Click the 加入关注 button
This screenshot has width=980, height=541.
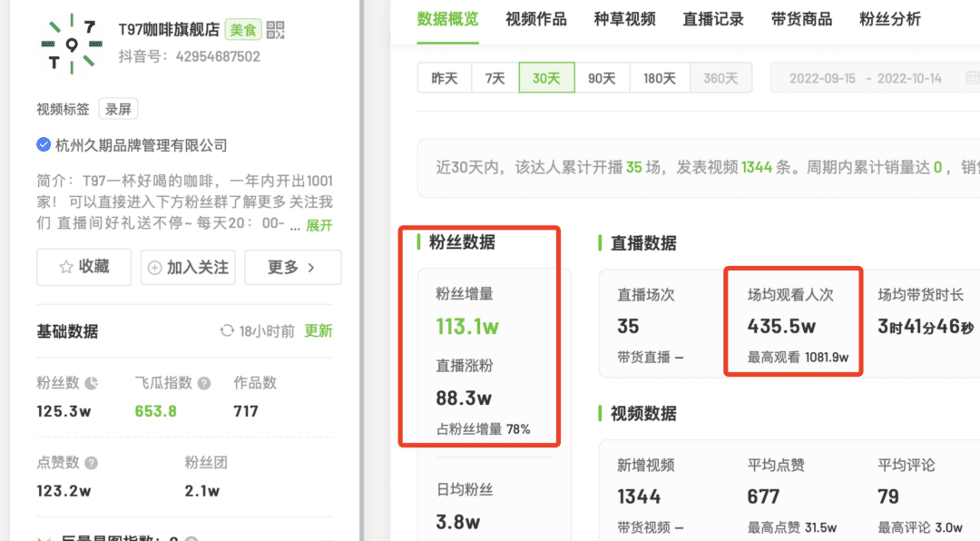pos(188,268)
